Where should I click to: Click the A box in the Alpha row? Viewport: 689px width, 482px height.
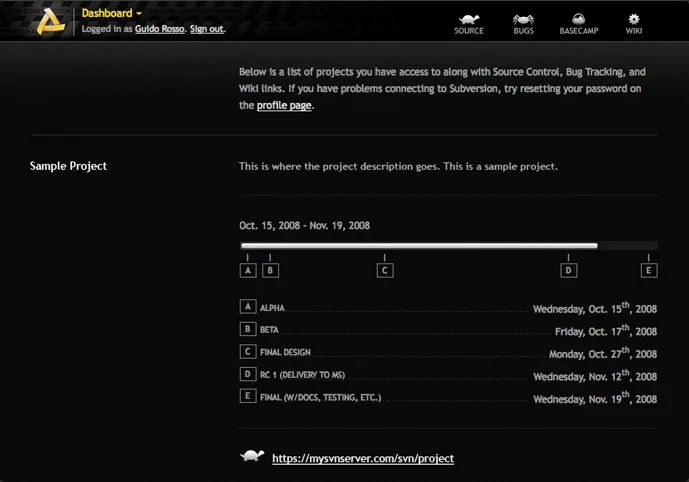point(248,306)
